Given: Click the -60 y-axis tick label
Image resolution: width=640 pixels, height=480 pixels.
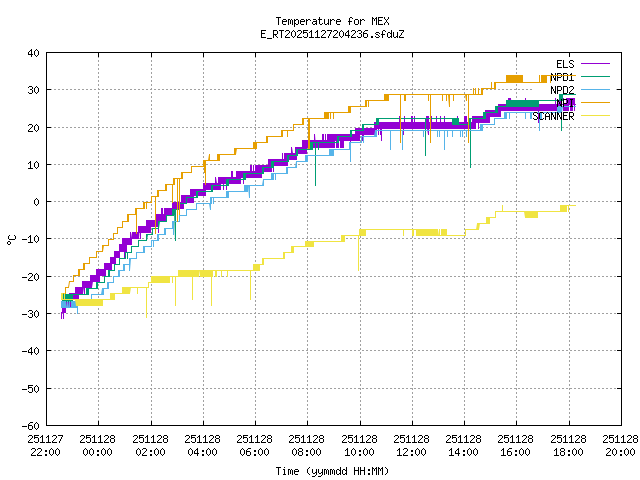Looking at the screenshot, I should coord(30,425).
